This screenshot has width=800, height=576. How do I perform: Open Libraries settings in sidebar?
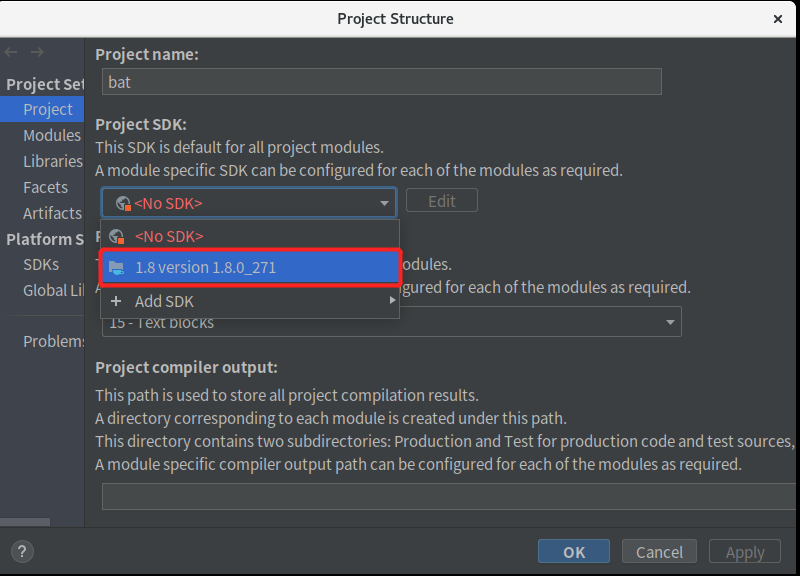(53, 161)
